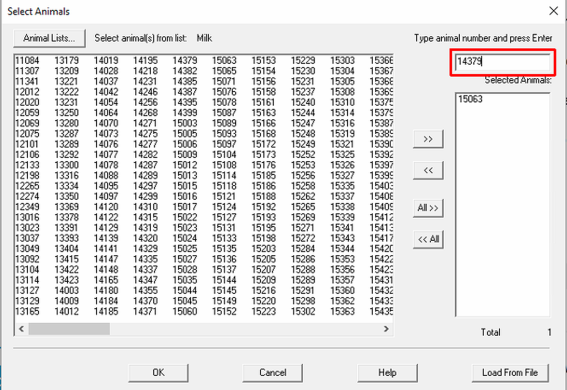The height and width of the screenshot is (390, 567).
Task: Add all animals using All >> button
Action: pos(428,208)
